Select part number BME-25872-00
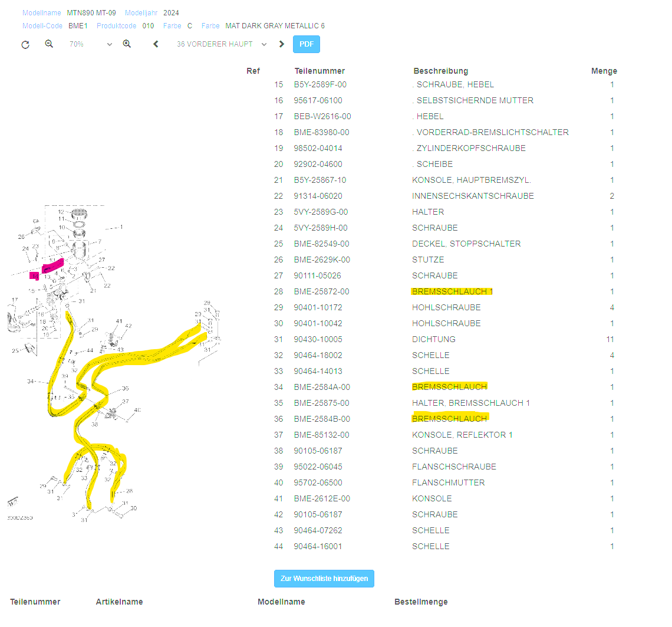The height and width of the screenshot is (627, 672). [321, 291]
